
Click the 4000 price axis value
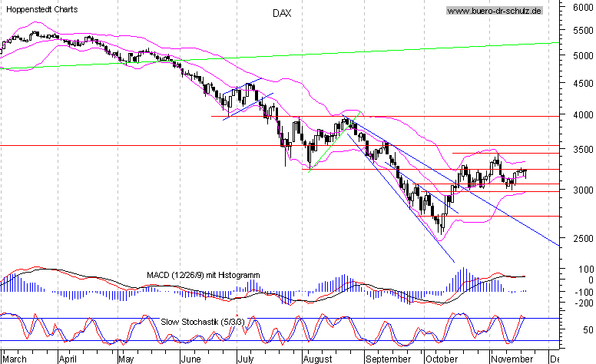coord(583,114)
